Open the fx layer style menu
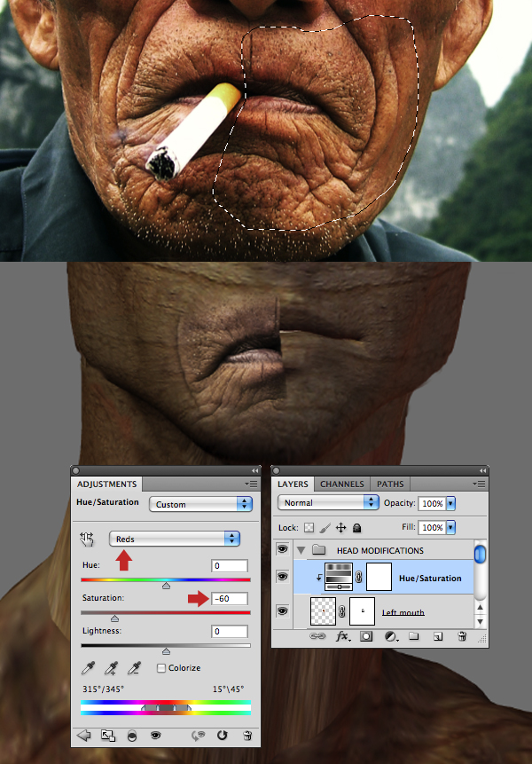Viewport: 532px width, 764px height. pos(342,636)
